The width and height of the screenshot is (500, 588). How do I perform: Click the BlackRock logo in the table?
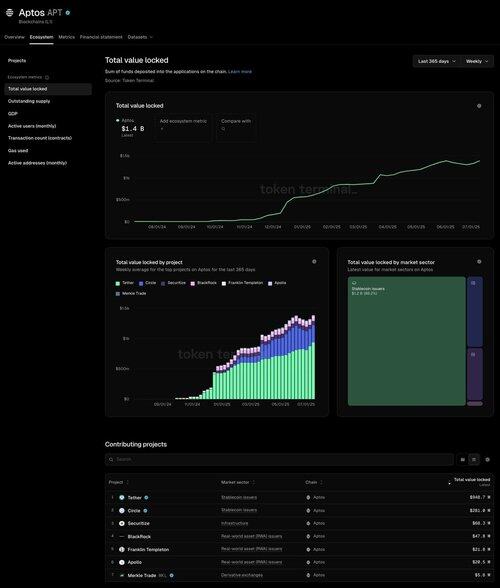coord(122,536)
